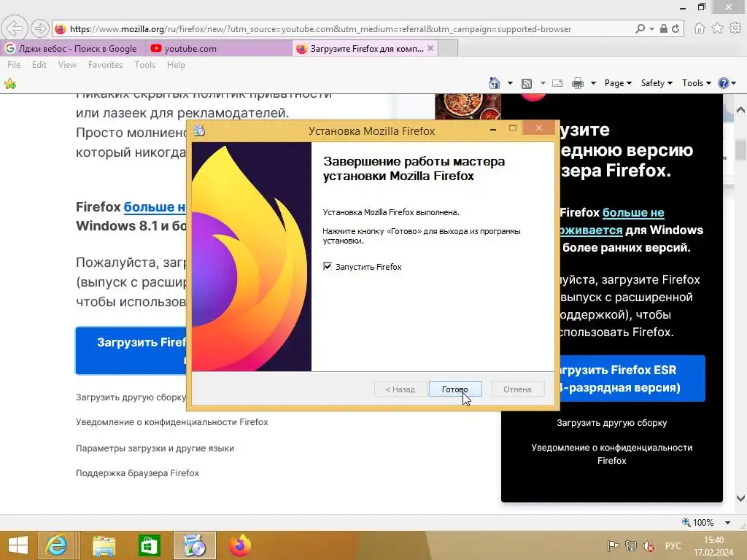Go to the home page via the house icon at top right
The image size is (747, 560).
[699, 28]
